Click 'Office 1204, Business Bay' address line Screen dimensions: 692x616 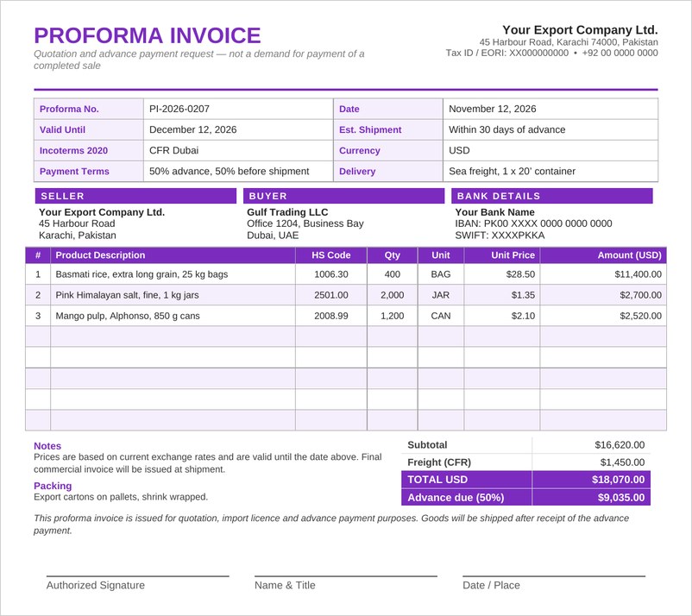(x=305, y=223)
